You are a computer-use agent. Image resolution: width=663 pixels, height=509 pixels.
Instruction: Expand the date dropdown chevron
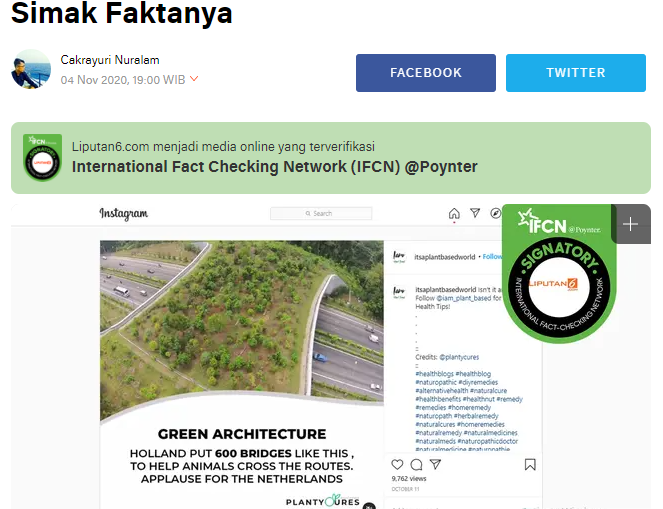click(194, 79)
